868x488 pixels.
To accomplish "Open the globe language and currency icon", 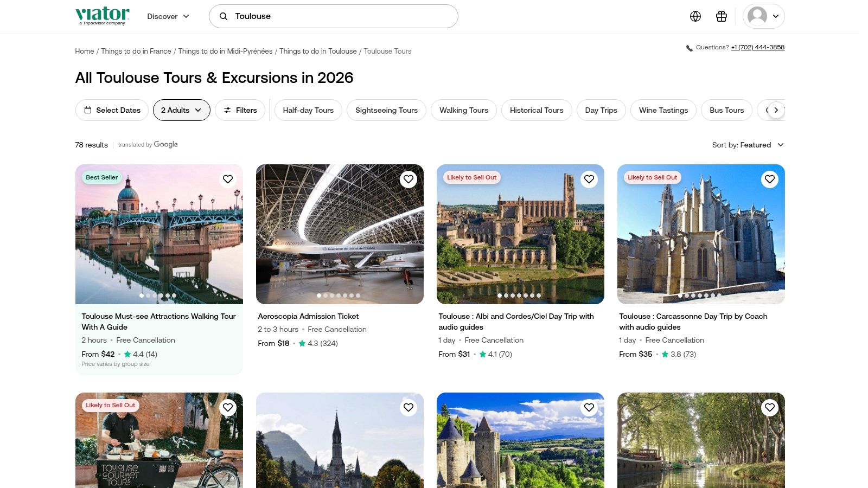I will click(x=695, y=16).
